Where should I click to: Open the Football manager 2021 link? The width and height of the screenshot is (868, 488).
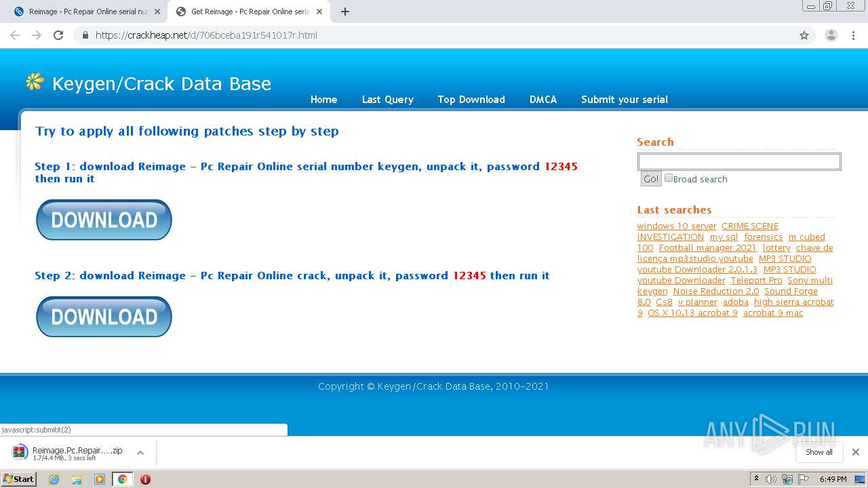coord(707,247)
